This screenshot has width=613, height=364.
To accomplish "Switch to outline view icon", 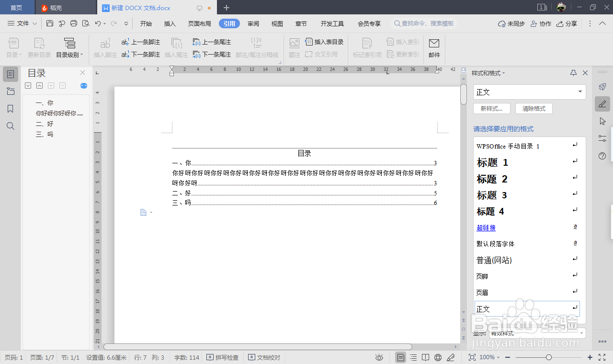I will tap(413, 357).
